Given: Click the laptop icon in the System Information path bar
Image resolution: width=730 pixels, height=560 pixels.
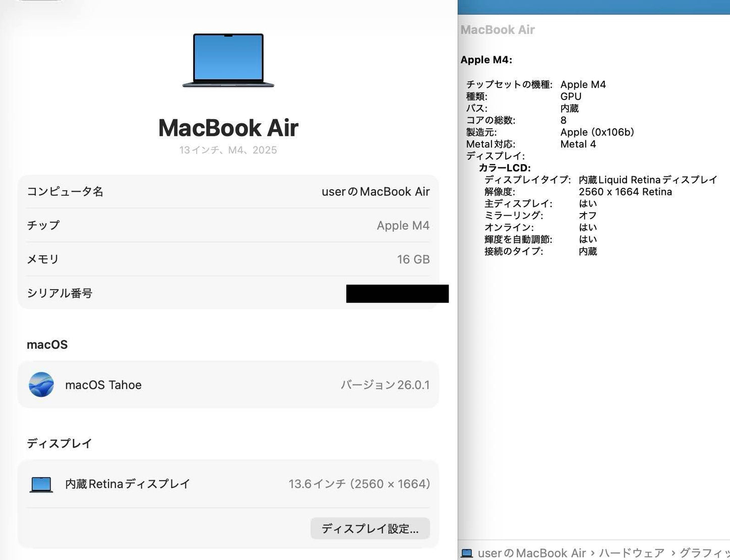Looking at the screenshot, I should tap(467, 553).
